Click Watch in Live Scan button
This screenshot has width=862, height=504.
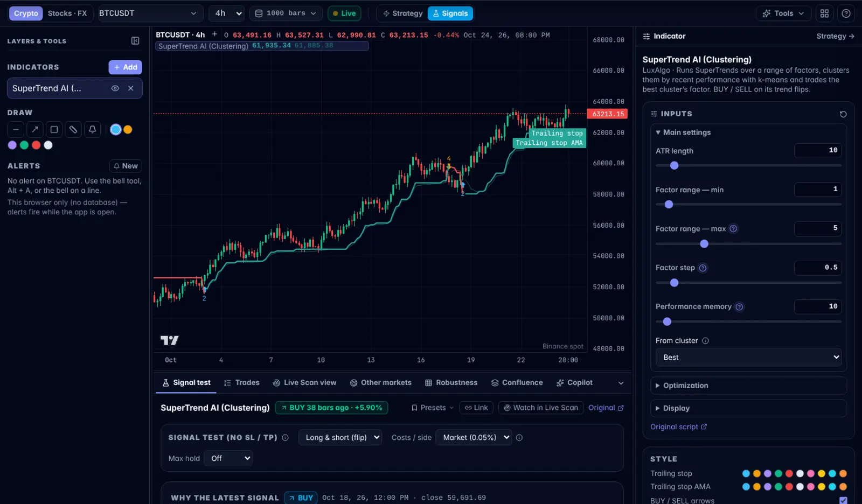[x=540, y=408]
